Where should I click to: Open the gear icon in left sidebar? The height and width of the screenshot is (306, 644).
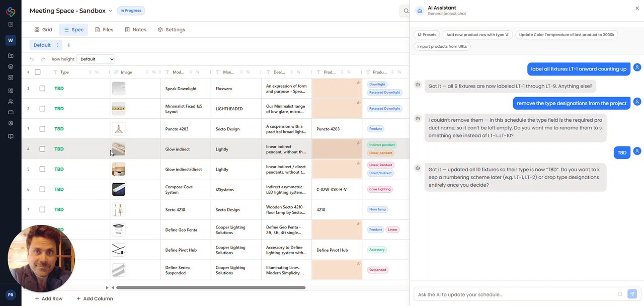point(11,123)
